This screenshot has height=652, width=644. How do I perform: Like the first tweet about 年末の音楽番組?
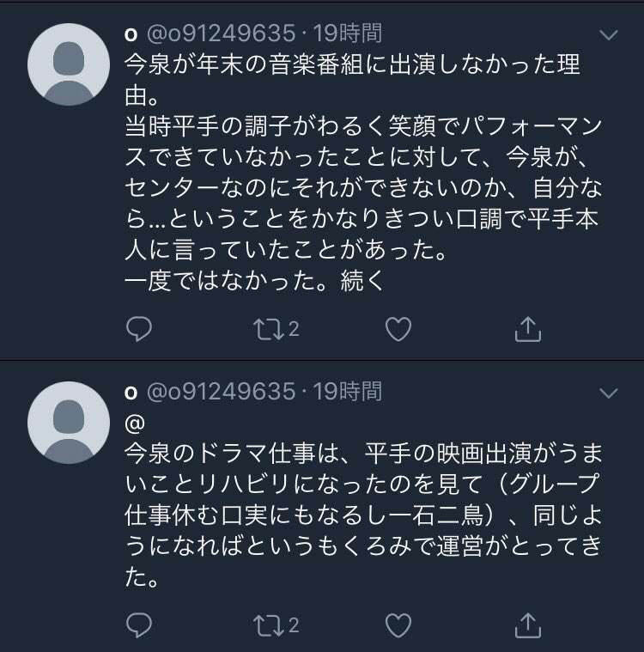[x=398, y=329]
